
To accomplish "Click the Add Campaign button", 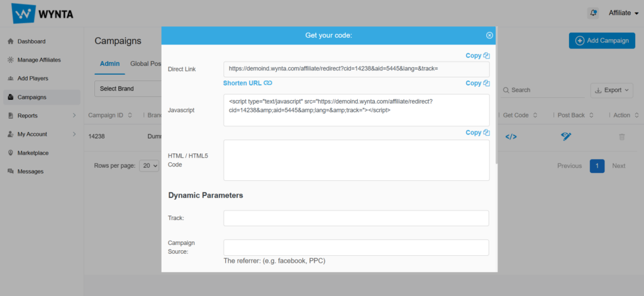I will coord(602,41).
